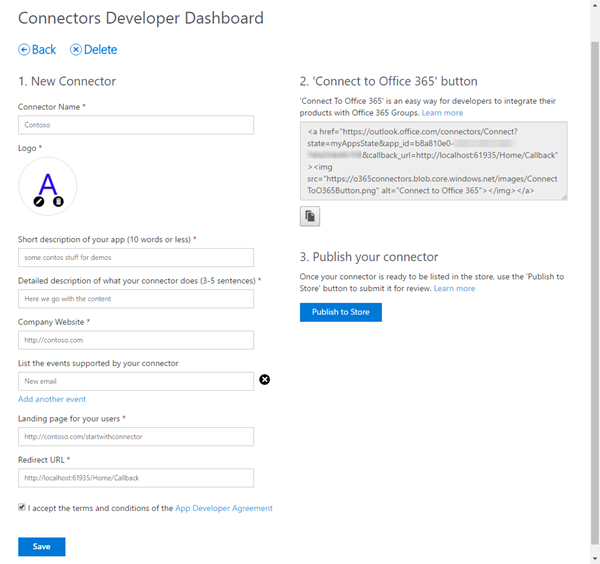Open Learn more about publishing connector

[454, 288]
